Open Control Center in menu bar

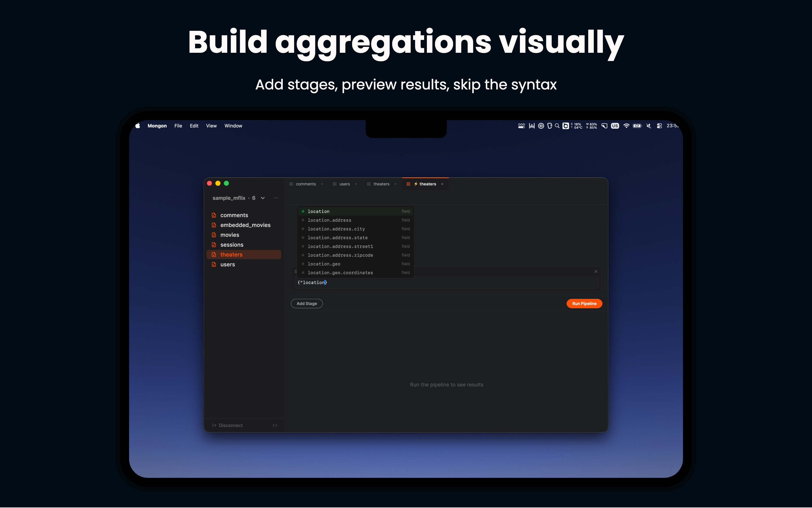pyautogui.click(x=659, y=126)
